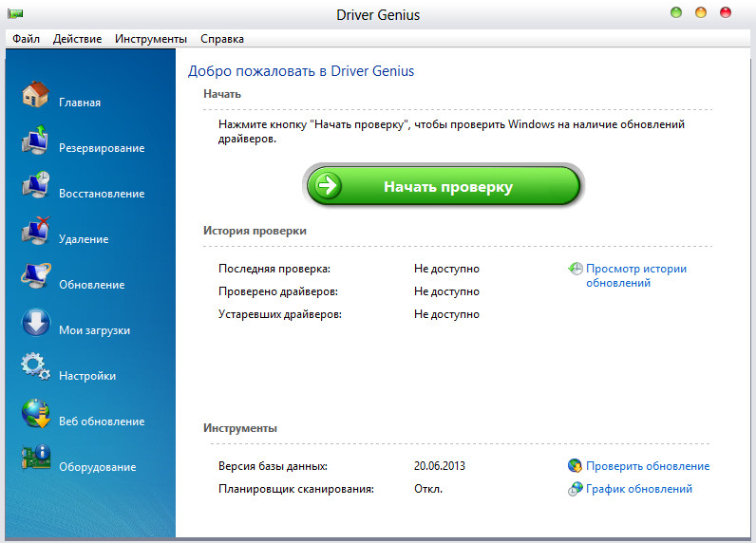This screenshot has width=756, height=543.
Task: Click the white arrow circle on the scan button
Action: point(328,185)
